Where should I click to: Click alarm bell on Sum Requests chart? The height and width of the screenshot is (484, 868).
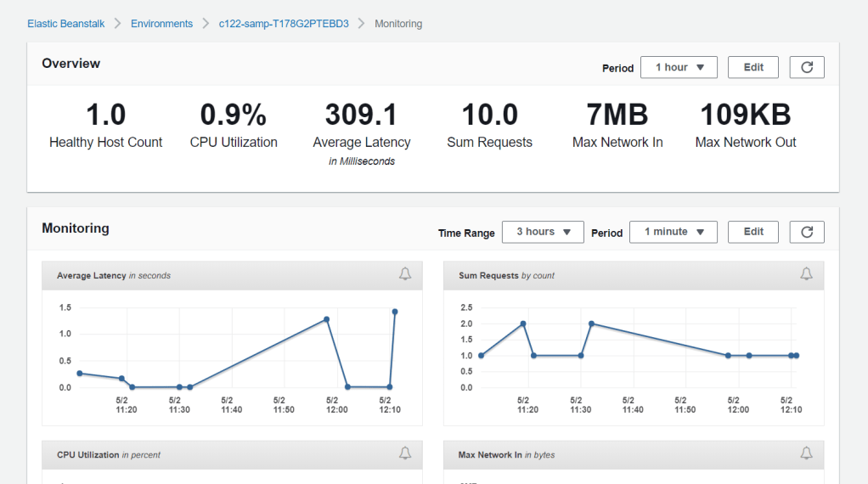(x=806, y=273)
